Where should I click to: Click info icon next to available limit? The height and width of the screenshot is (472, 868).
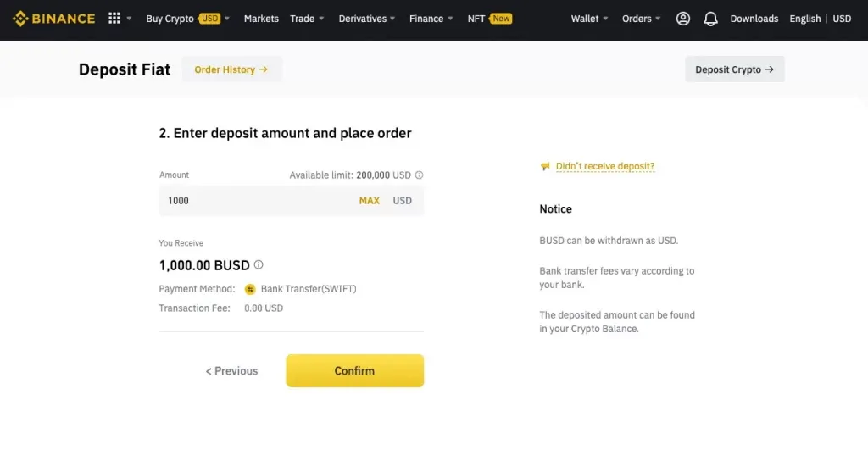[419, 175]
